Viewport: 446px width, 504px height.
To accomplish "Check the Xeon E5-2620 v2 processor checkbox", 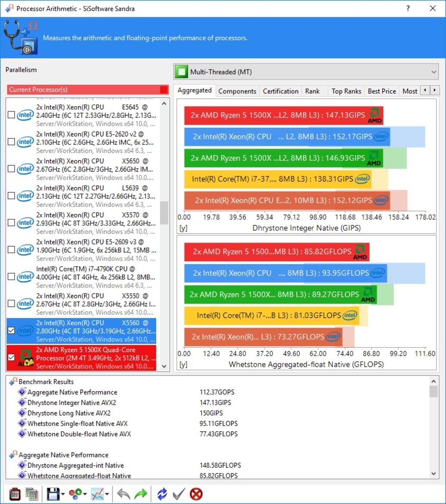I will pos(11,142).
